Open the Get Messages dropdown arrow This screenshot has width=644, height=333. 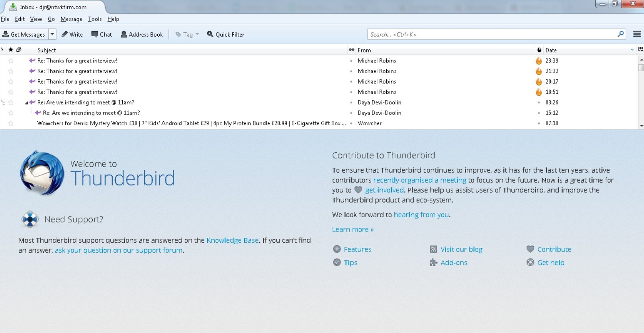point(52,35)
